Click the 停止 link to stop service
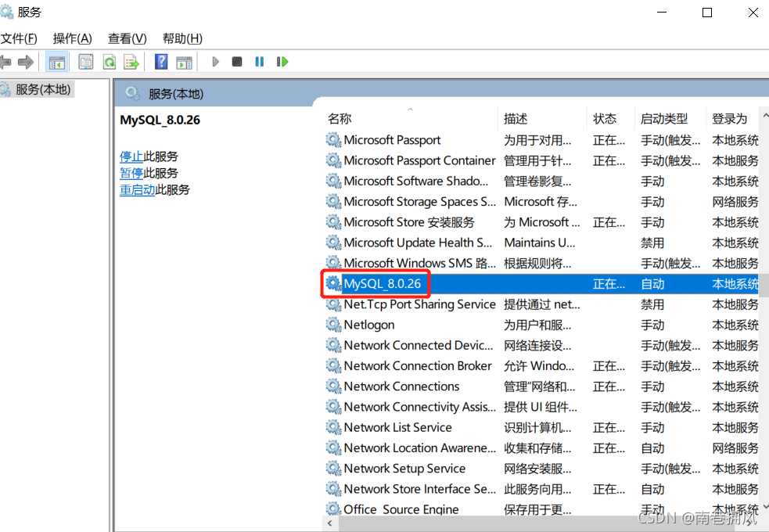769x532 pixels. 131,157
